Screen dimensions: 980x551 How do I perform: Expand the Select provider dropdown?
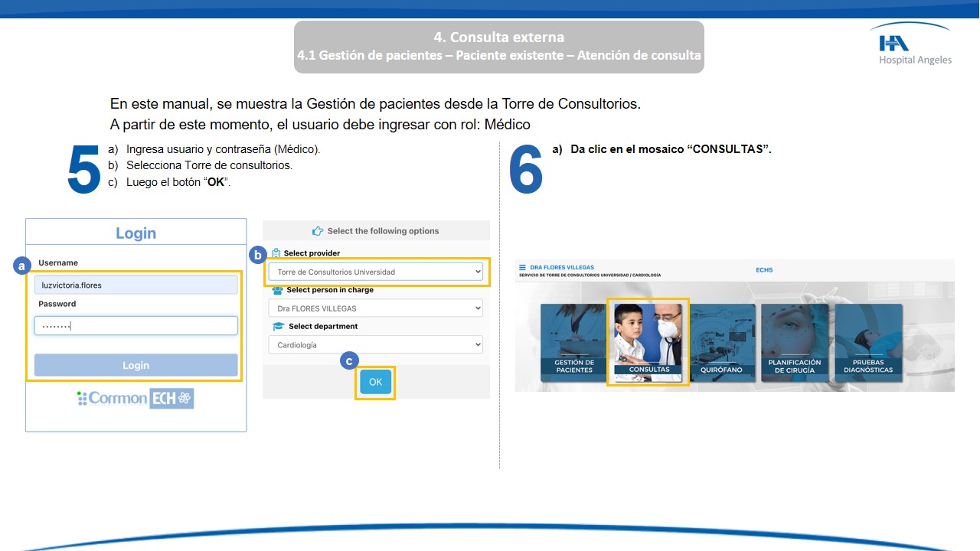pyautogui.click(x=375, y=272)
